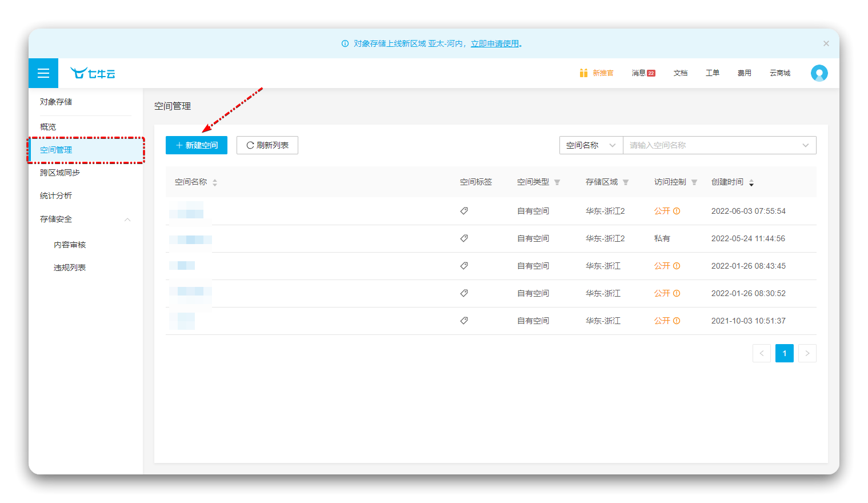Sort by 空间名称 column arrows

pos(215,182)
